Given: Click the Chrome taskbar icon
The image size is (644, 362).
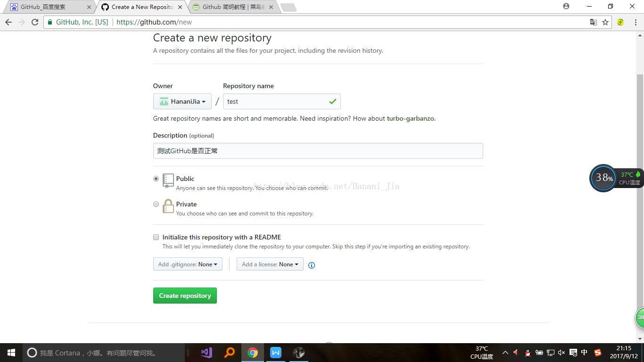Looking at the screenshot, I should [253, 353].
